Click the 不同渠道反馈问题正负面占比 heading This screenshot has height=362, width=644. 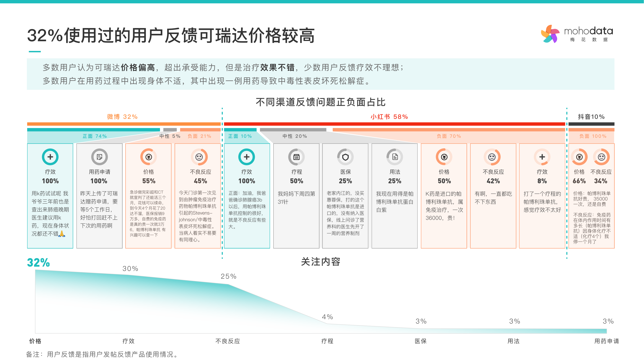pos(321,102)
